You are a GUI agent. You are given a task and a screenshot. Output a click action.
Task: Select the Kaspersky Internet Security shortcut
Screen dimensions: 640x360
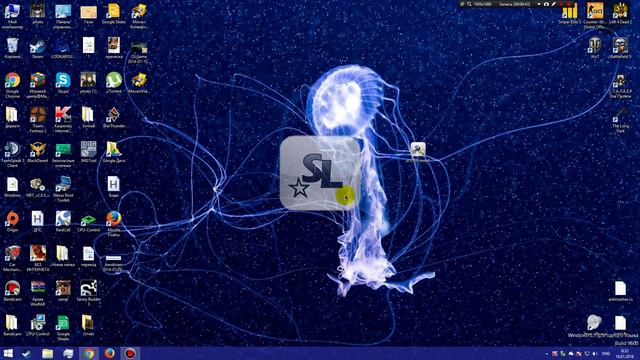pos(63,120)
